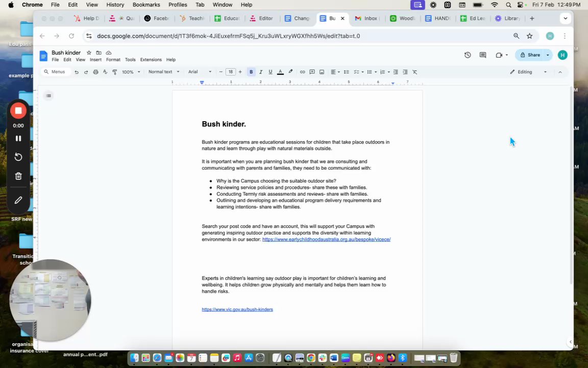
Task: Switch to the Inbox Gmail tab
Action: tap(367, 18)
